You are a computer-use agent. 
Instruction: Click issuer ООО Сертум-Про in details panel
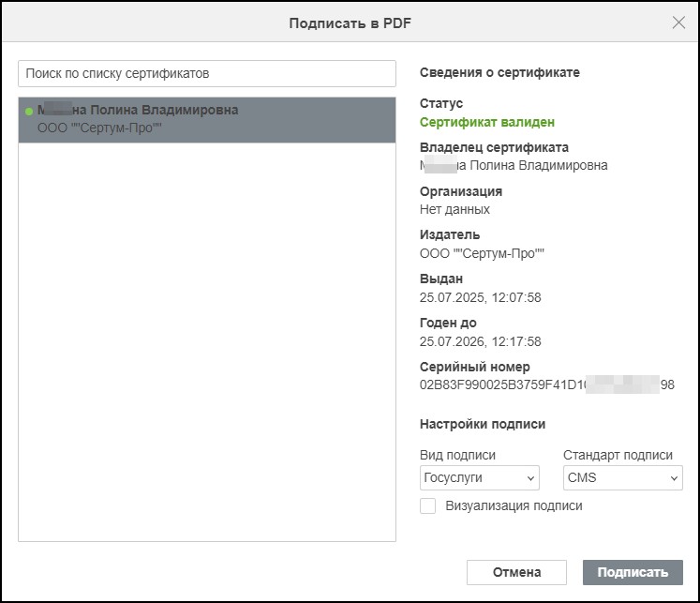pos(482,253)
